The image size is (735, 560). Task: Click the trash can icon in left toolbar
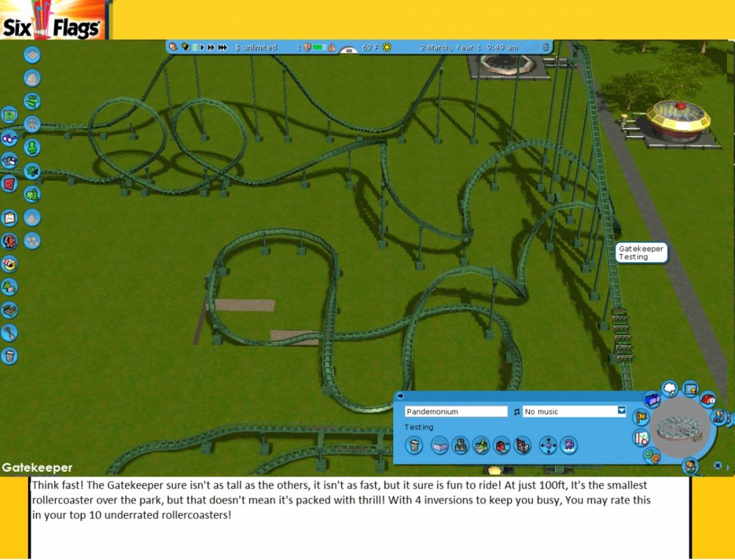[x=10, y=356]
